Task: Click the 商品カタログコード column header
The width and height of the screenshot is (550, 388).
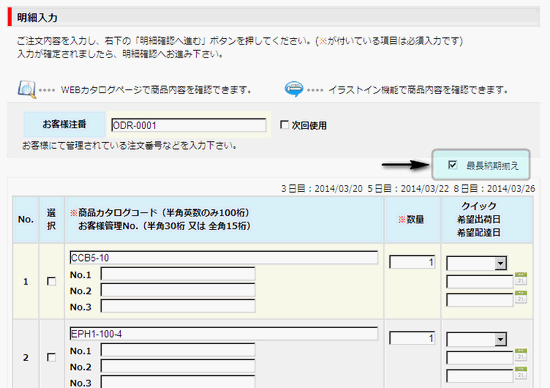Action: pos(224,220)
